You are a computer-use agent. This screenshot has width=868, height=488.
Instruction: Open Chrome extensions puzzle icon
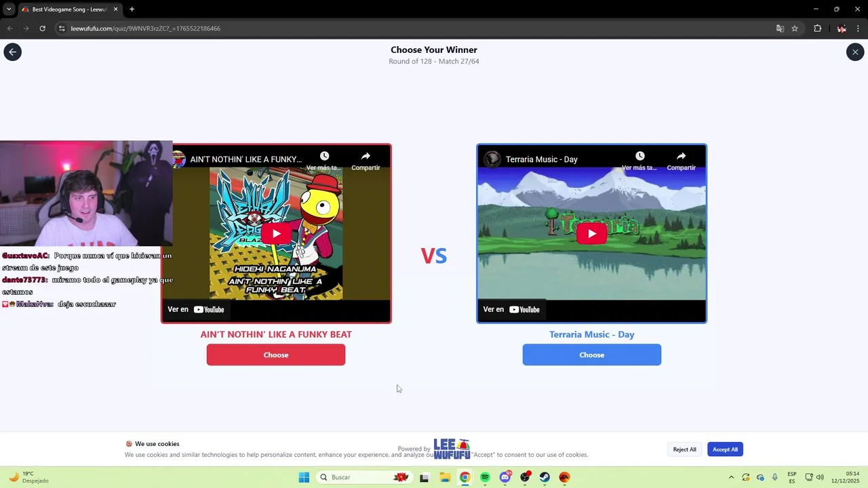pyautogui.click(x=817, y=28)
